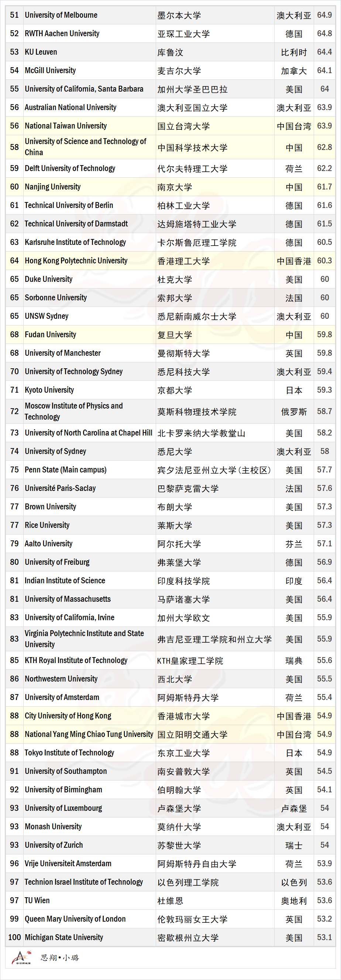Select Delft University of Technology
Image resolution: width=341 pixels, height=980 pixels.
70,168
